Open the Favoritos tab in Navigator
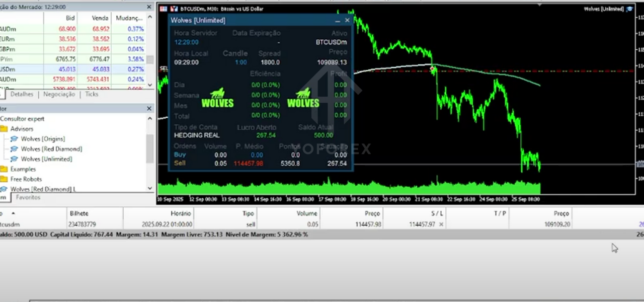The width and height of the screenshot is (644, 302). (28, 198)
